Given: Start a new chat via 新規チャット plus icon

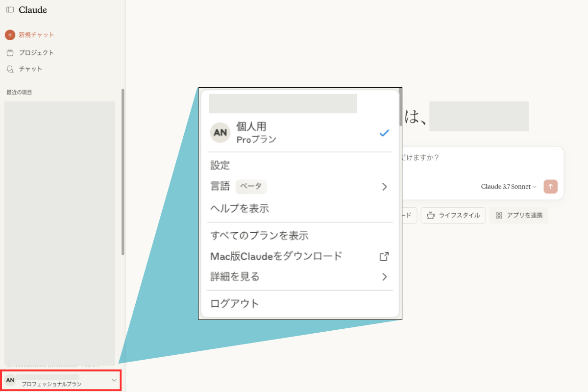Looking at the screenshot, I should (x=10, y=35).
